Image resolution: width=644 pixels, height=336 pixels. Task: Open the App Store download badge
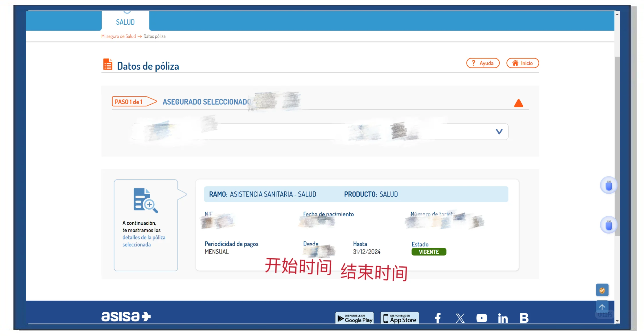coord(400,318)
